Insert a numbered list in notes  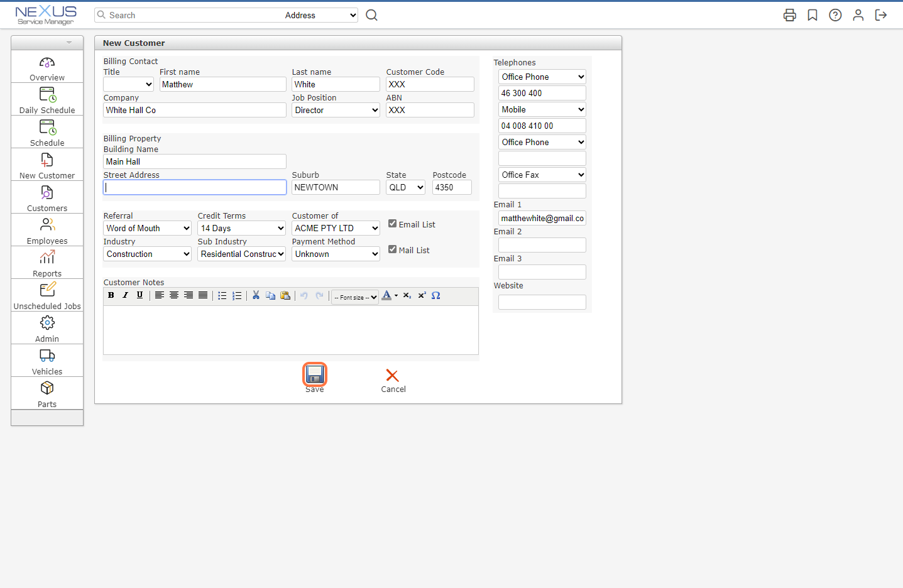[x=237, y=295]
